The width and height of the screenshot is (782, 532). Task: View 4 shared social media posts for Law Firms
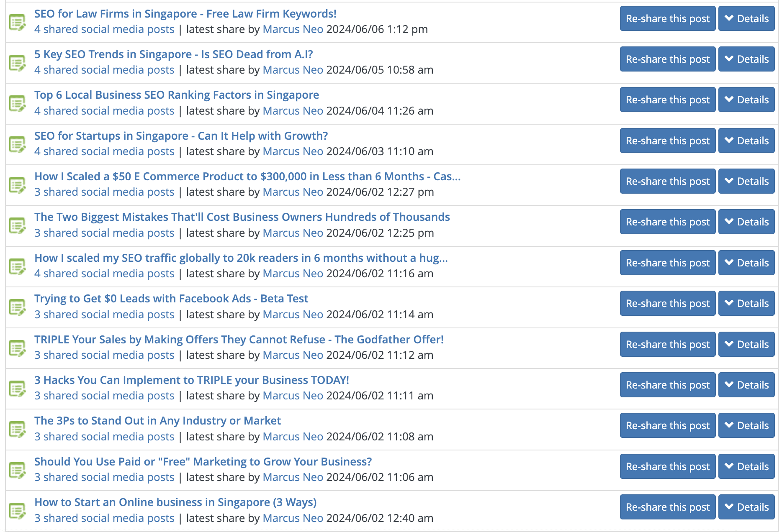104,30
